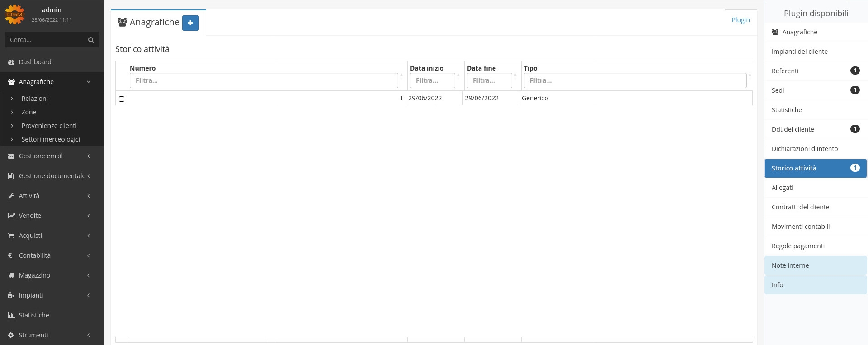Click the Attività wrench icon
Viewport: 868px width, 345px height.
(x=11, y=196)
